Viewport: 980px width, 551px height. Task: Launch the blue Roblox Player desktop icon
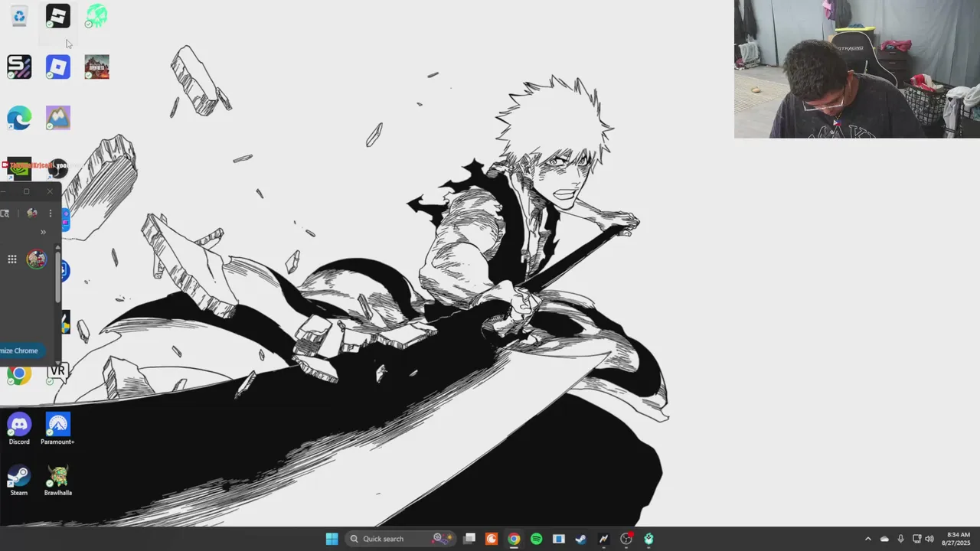(x=58, y=67)
